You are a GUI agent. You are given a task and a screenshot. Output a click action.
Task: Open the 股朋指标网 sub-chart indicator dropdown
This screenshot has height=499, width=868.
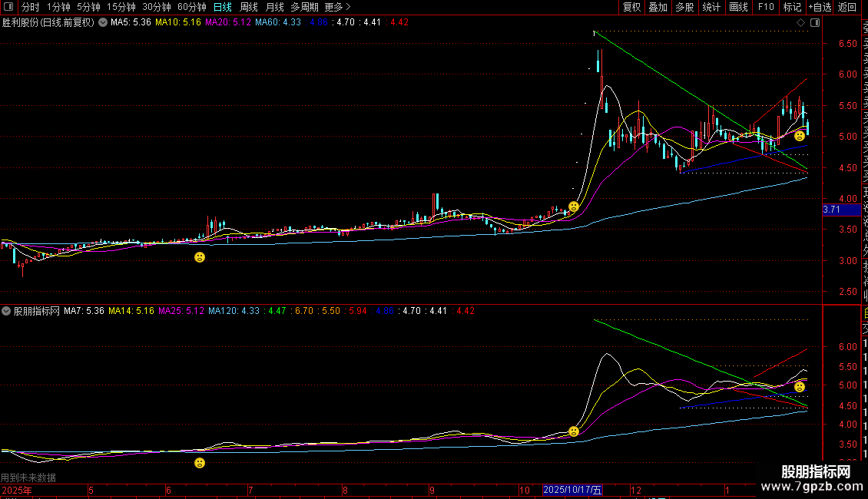click(7, 311)
